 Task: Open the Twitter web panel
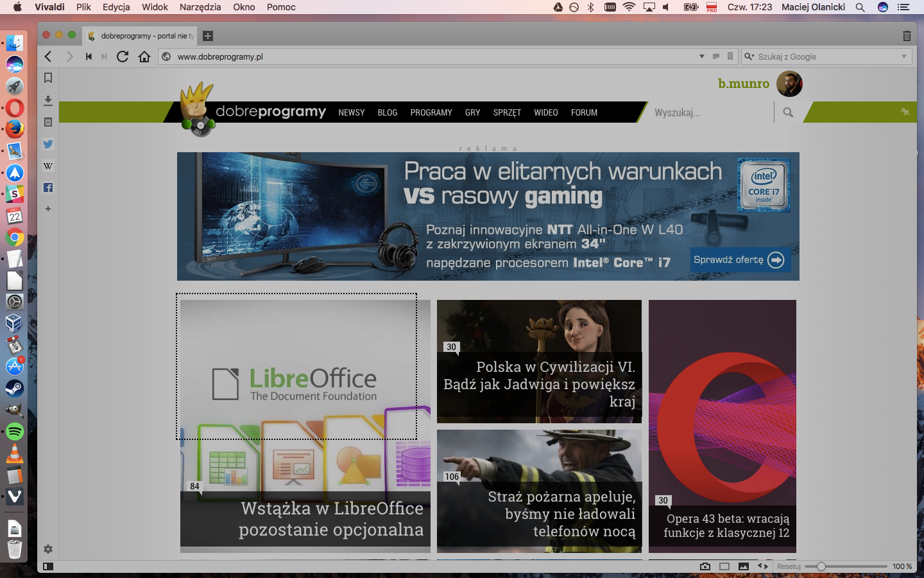(48, 144)
